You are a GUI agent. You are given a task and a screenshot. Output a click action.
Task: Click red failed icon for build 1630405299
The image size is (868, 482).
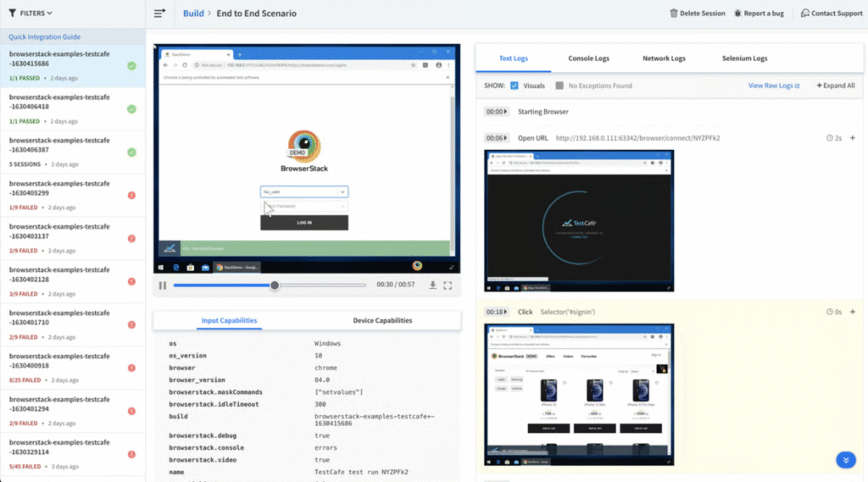[131, 196]
